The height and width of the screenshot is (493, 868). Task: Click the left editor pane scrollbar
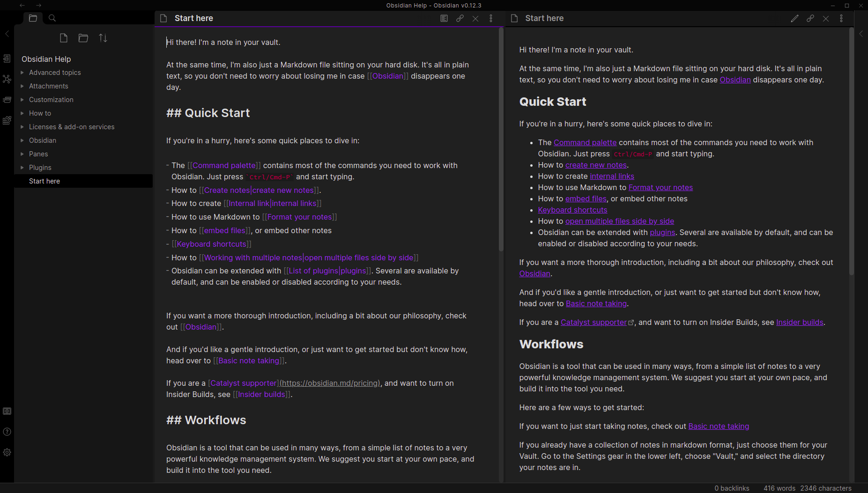[x=501, y=140]
